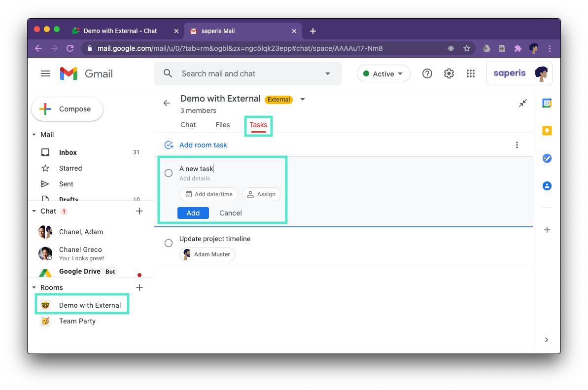Open the Google apps grid

click(x=470, y=73)
